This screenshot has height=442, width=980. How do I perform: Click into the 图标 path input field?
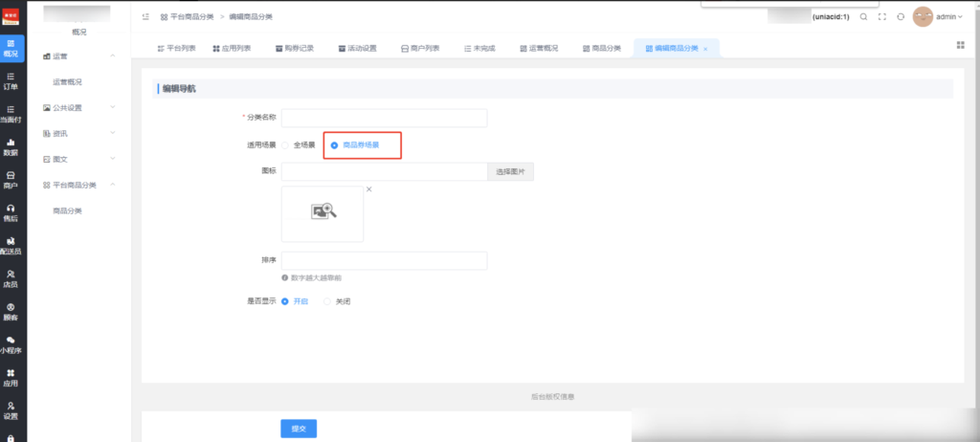coord(385,171)
